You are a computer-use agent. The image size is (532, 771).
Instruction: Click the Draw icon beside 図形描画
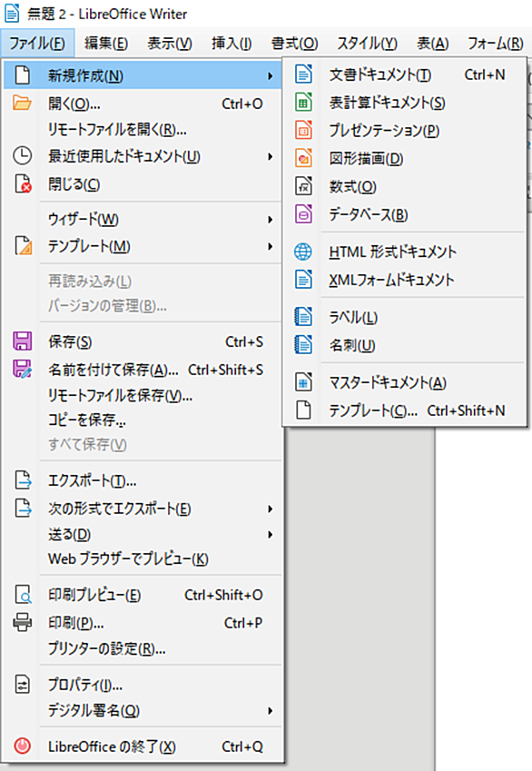tap(303, 158)
